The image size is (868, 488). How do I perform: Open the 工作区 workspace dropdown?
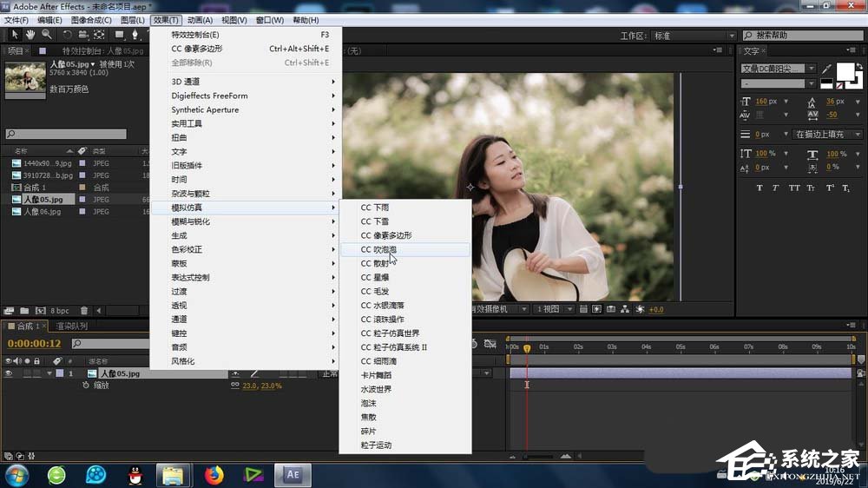[x=686, y=36]
